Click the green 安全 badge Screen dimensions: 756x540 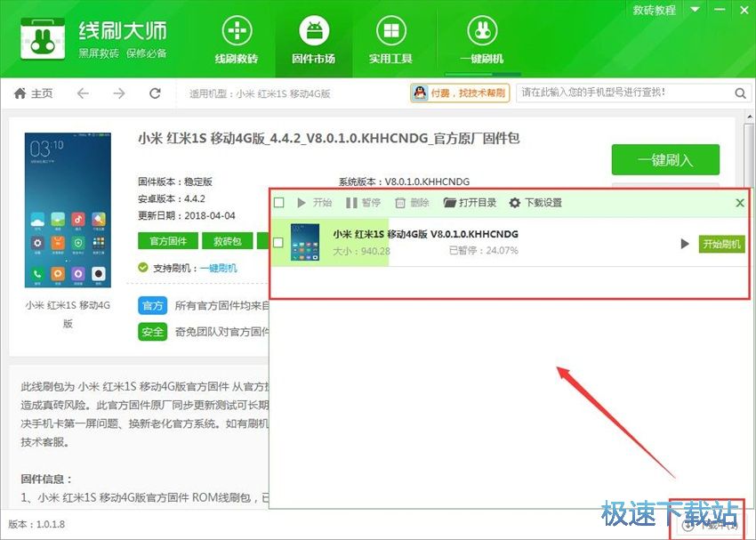point(152,332)
